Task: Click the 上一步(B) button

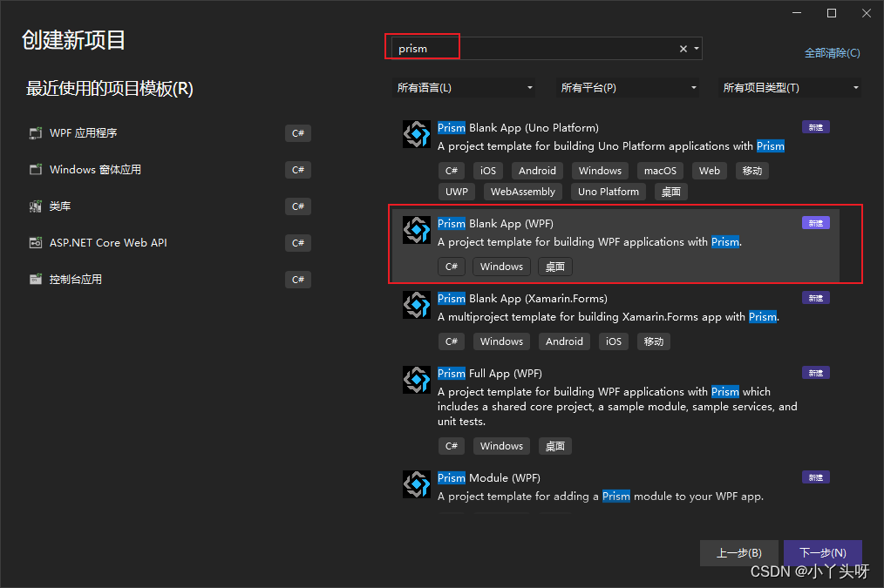Action: click(739, 553)
